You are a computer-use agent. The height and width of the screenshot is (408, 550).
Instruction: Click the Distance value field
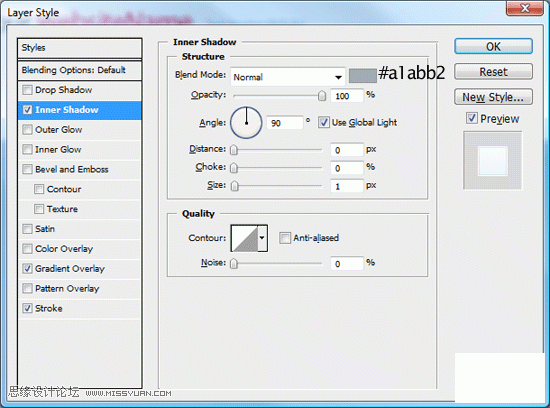point(347,150)
